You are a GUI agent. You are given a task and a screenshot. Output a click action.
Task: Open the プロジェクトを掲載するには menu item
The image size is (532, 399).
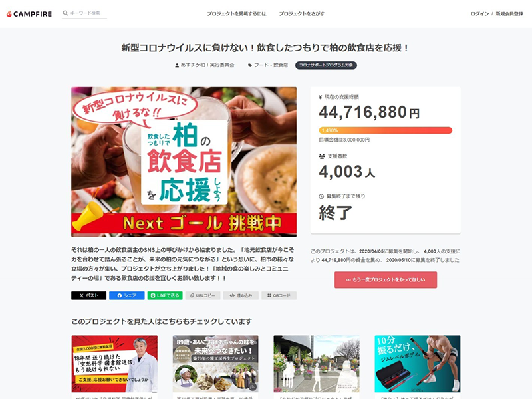coord(237,13)
